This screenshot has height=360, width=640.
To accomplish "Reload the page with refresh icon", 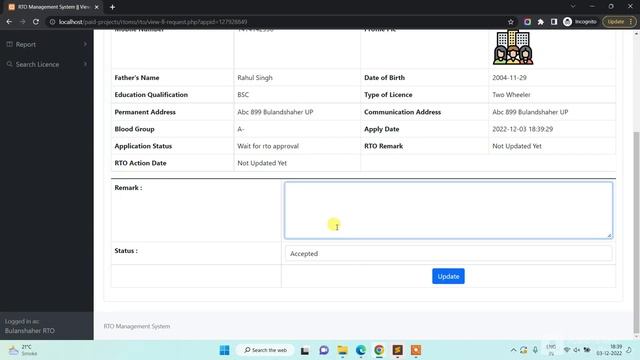I will tap(36, 22).
